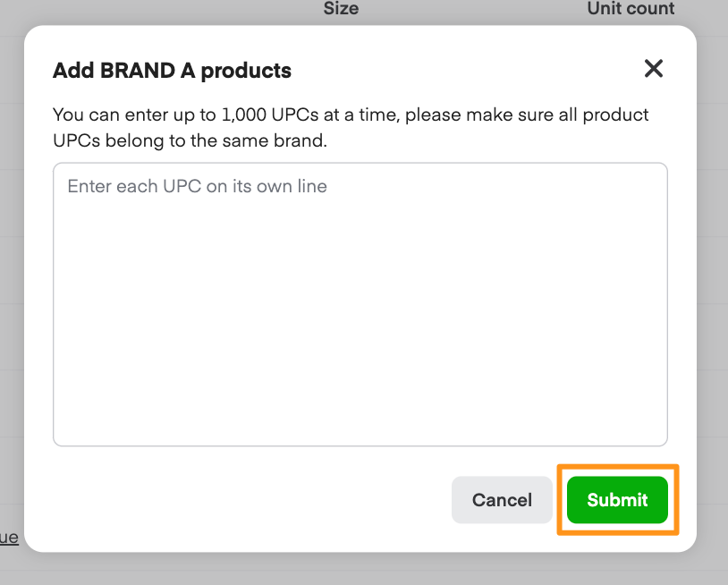Abort the UPC upload using Cancel
Image resolution: width=728 pixels, height=585 pixels.
502,500
